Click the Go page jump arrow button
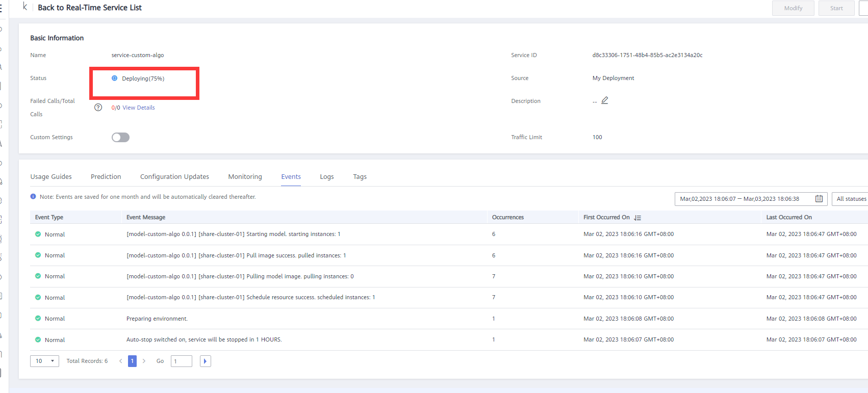The image size is (868, 393). [x=205, y=361]
